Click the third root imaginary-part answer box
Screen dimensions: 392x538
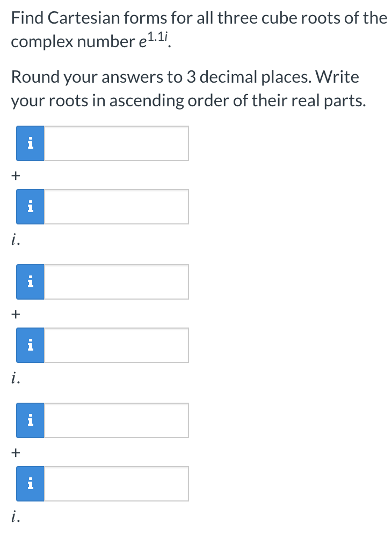tap(115, 483)
